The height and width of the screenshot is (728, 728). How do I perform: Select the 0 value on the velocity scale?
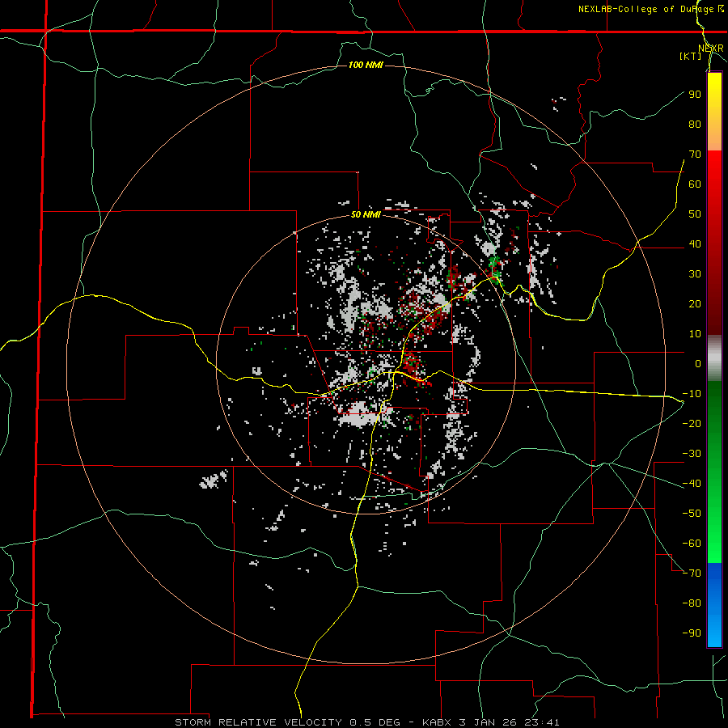(x=698, y=363)
